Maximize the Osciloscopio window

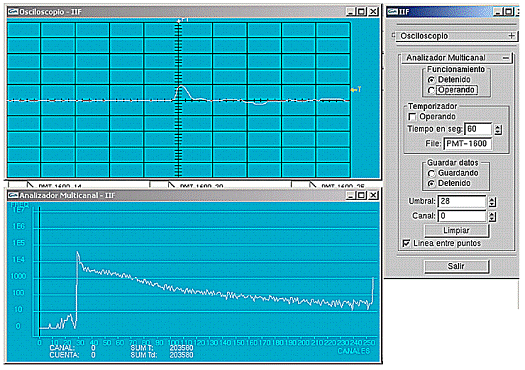tap(362, 12)
